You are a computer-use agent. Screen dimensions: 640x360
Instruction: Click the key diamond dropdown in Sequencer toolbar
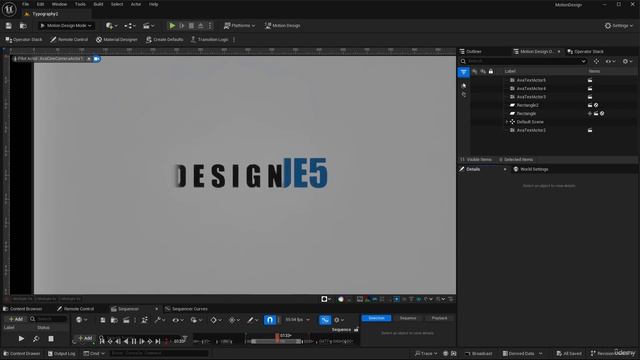tap(216, 320)
